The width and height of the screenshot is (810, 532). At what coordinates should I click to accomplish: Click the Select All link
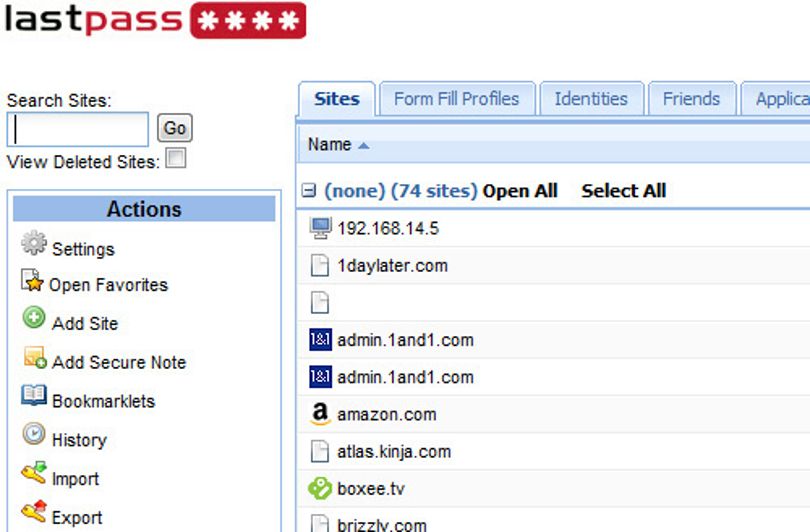coord(624,191)
